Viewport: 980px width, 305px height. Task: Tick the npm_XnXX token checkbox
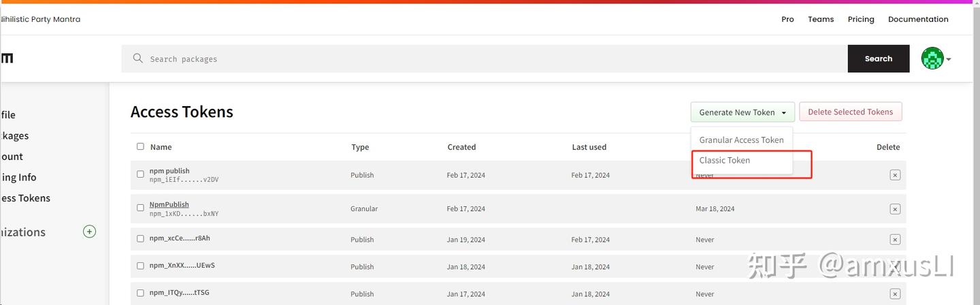pos(140,266)
